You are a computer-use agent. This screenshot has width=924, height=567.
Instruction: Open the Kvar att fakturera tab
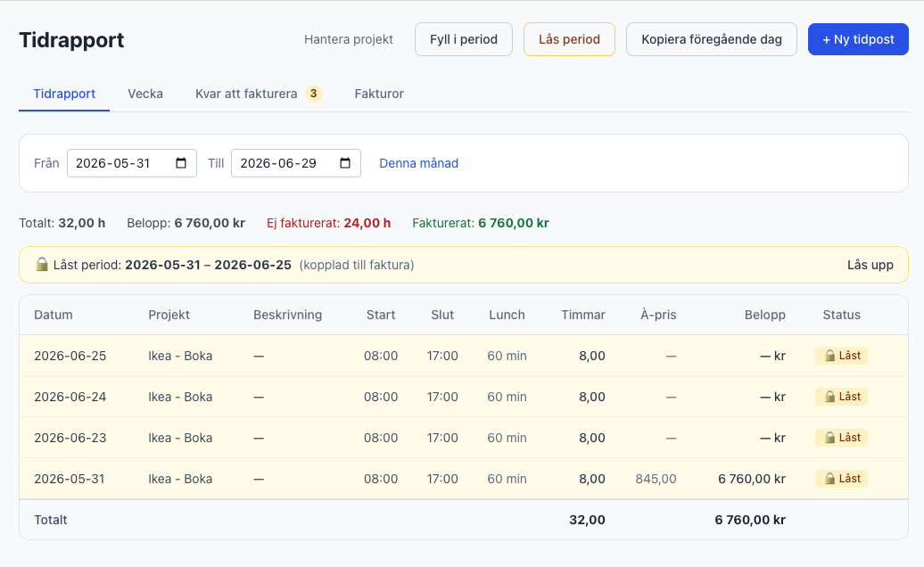coord(259,94)
